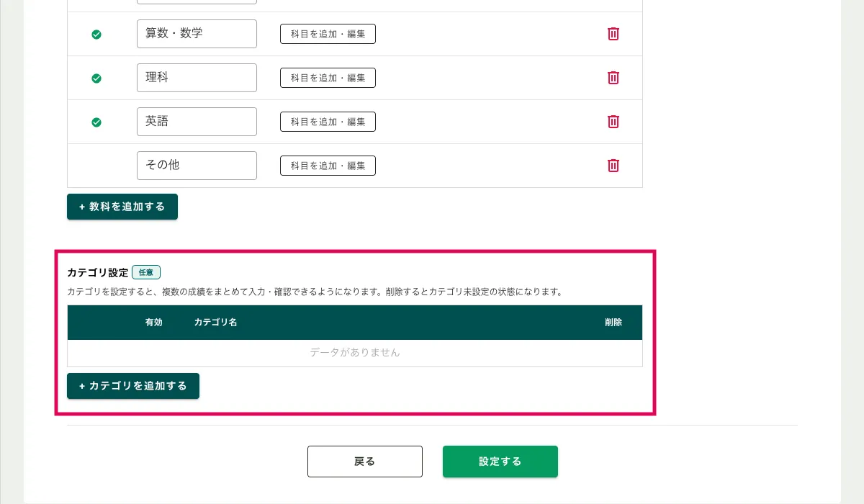Edit the その他 subject name field
Viewport: 864px width, 504px height.
tap(197, 166)
